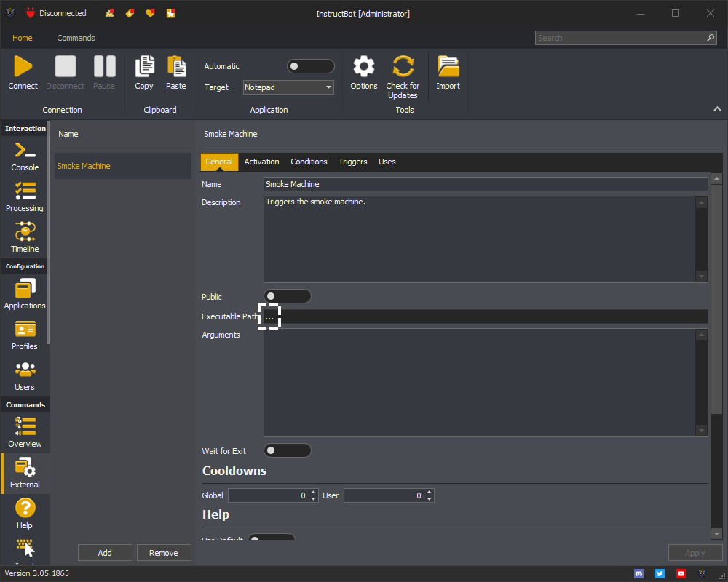
Task: Open the Timeline sidebar item
Action: point(25,238)
